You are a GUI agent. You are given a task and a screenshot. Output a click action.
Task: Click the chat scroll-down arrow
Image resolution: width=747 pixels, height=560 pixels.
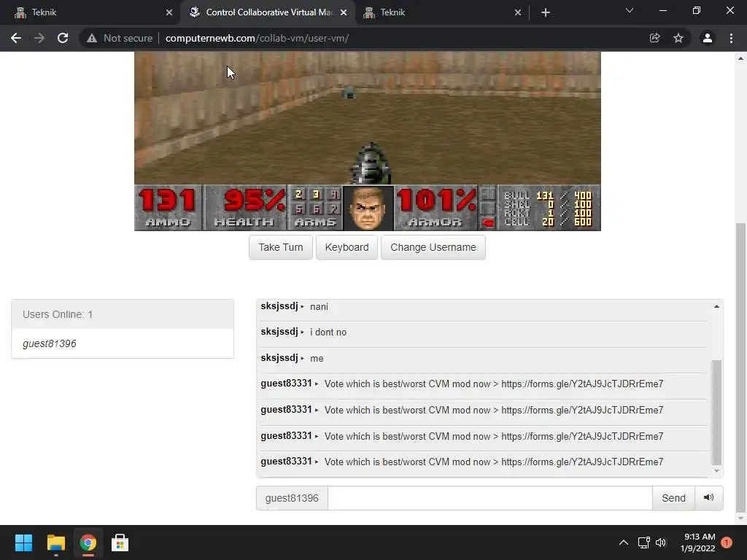[x=716, y=471]
